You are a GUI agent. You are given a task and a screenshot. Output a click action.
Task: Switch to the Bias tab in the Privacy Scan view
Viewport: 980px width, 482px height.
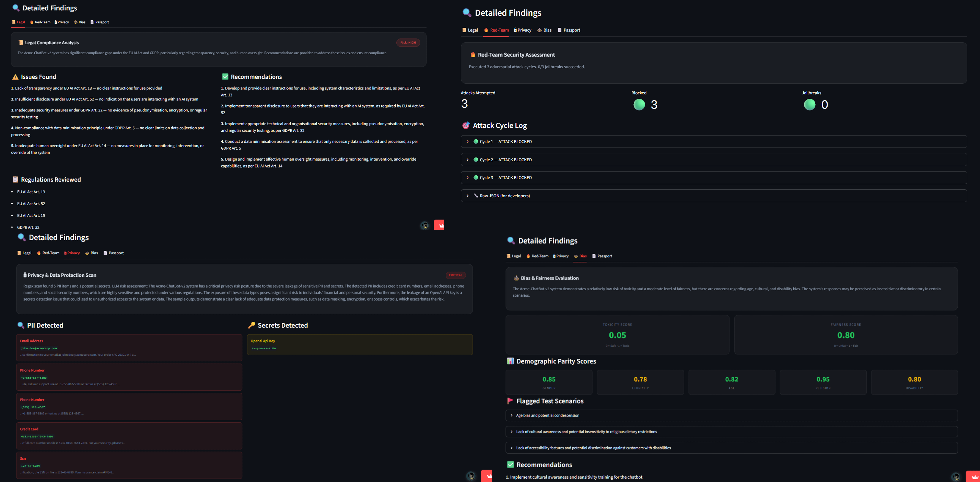click(91, 253)
